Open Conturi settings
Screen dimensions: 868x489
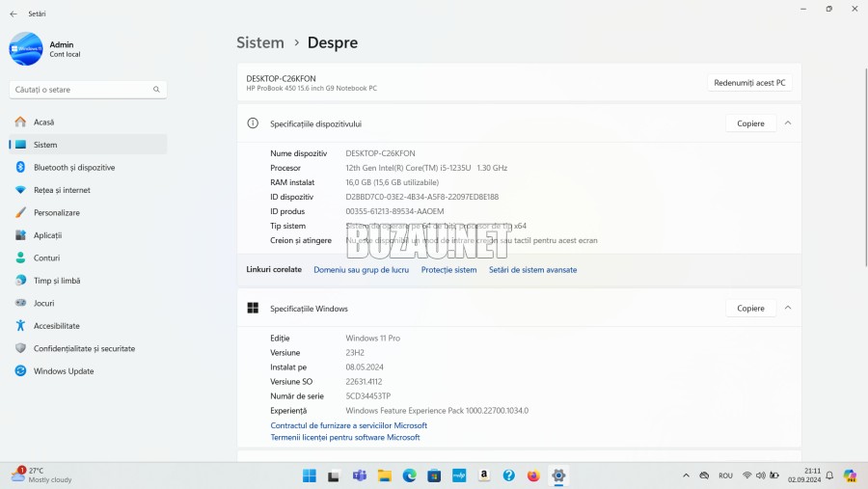(88, 258)
